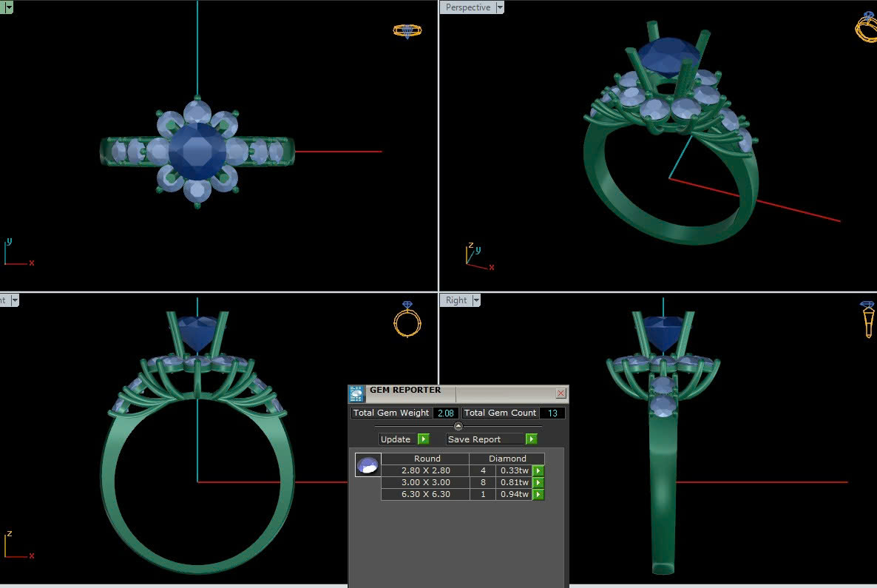Screen dimensions: 877x588
Task: Select the Perspective viewport title tab
Action: pyautogui.click(x=467, y=7)
